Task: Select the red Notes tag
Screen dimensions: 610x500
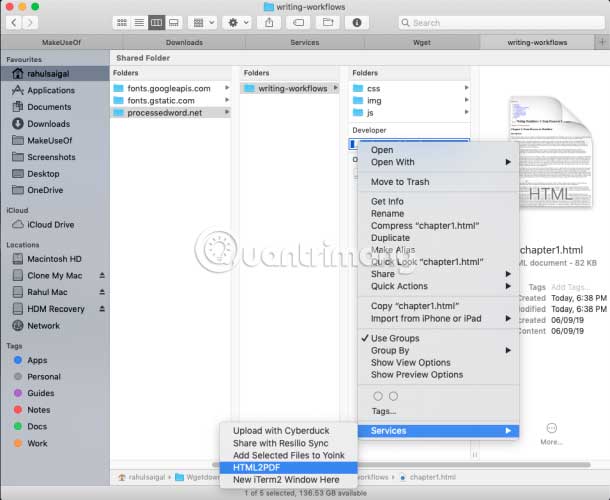Action: tap(54, 410)
